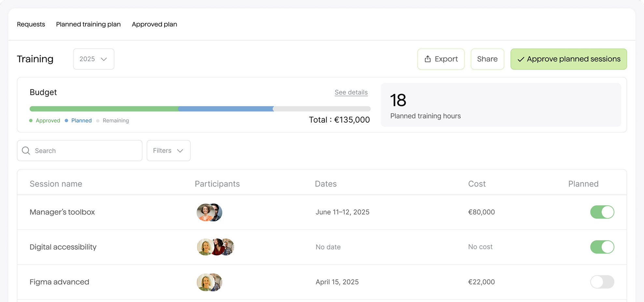Click the Share button
This screenshot has width=644, height=302.
487,59
